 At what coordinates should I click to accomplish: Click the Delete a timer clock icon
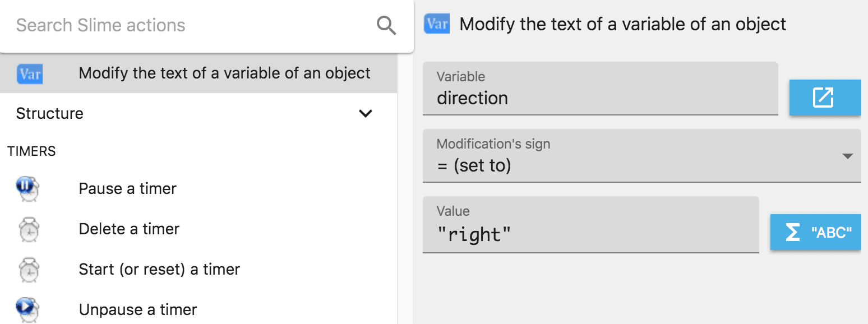click(x=28, y=229)
